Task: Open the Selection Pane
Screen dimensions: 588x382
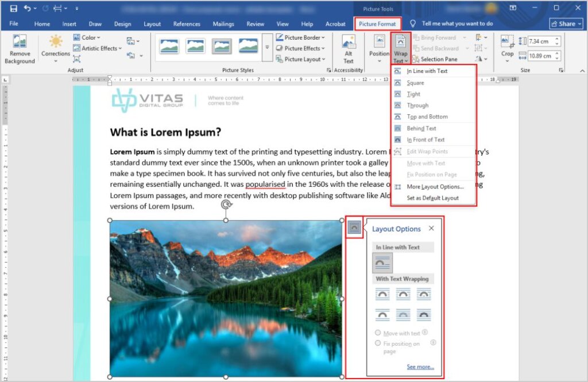Action: (435, 59)
